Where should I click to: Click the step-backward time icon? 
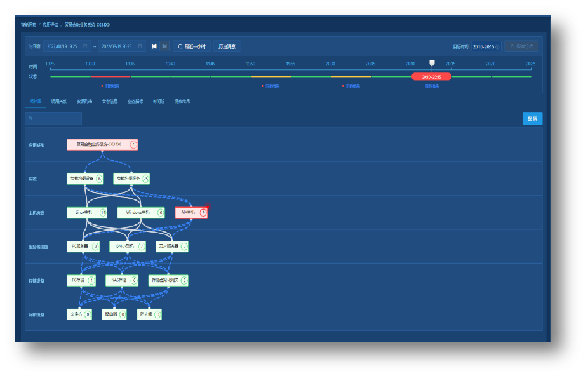pos(154,46)
